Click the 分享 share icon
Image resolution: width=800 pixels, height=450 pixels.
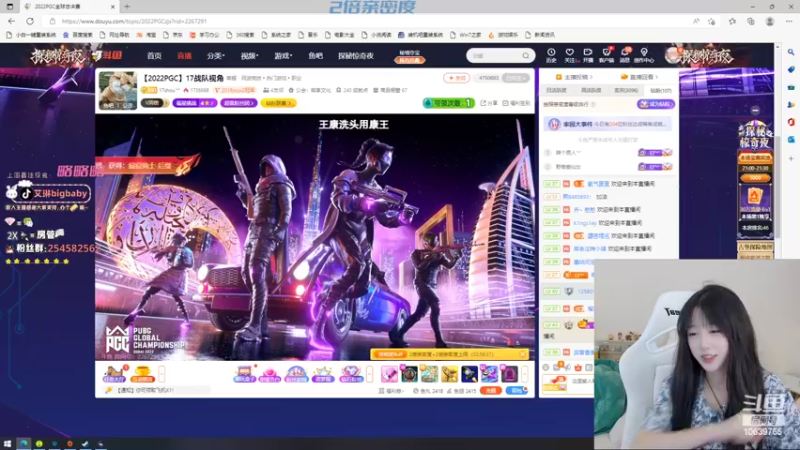(488, 103)
